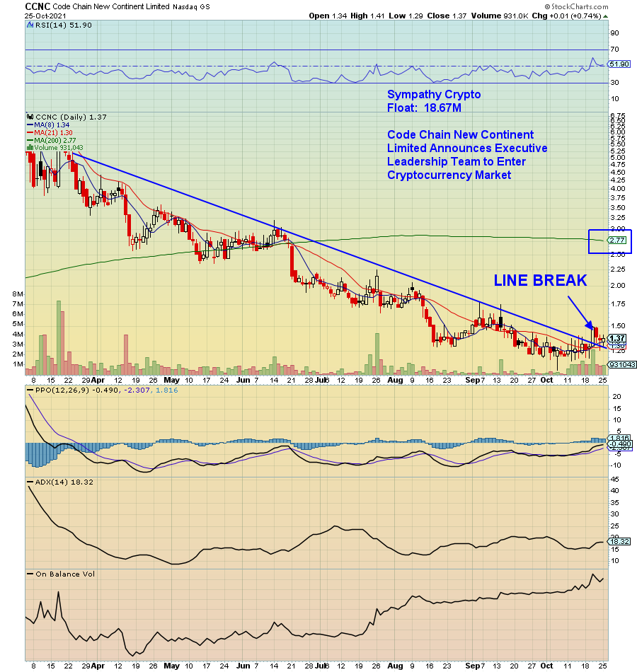Click the 'RSI(14) 51.90' panel label
637x672 pixels.
point(64,25)
